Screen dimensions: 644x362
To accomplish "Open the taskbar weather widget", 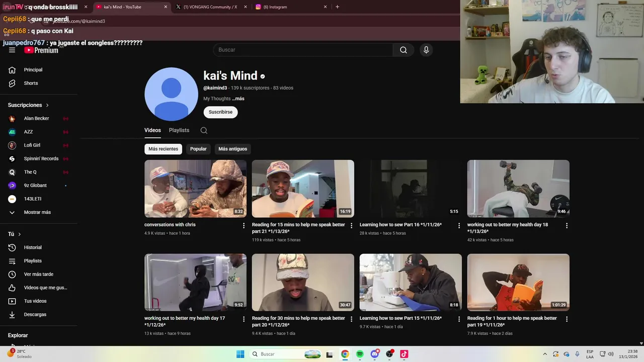I will click(20, 354).
